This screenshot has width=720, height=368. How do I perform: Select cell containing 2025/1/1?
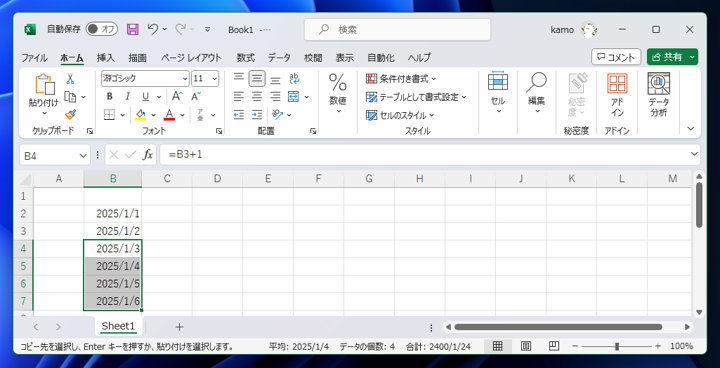tap(112, 214)
